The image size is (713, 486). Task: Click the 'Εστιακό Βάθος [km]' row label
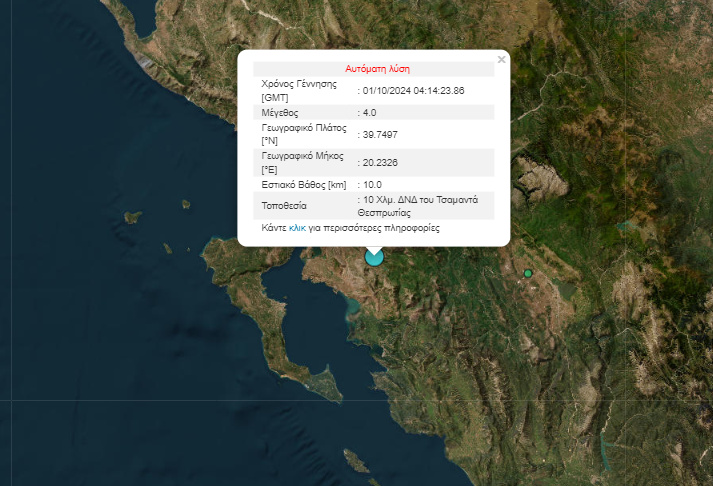tap(303, 184)
